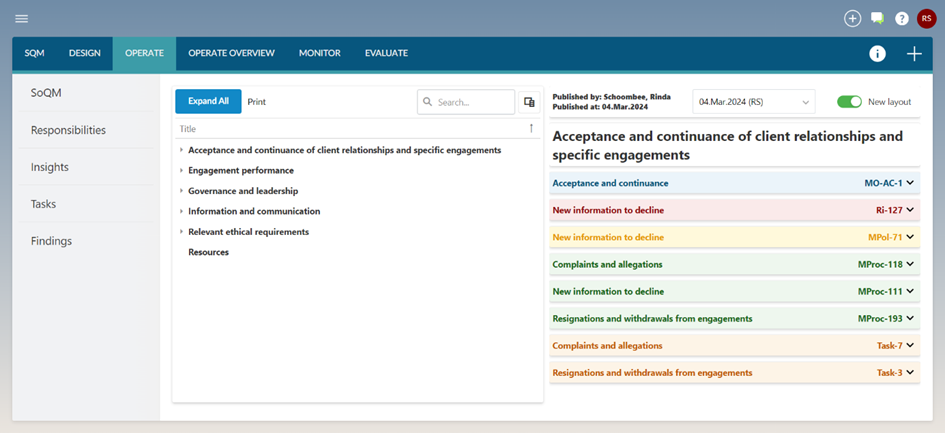Switch to the MONITOR tab
The image size is (945, 433).
point(319,53)
